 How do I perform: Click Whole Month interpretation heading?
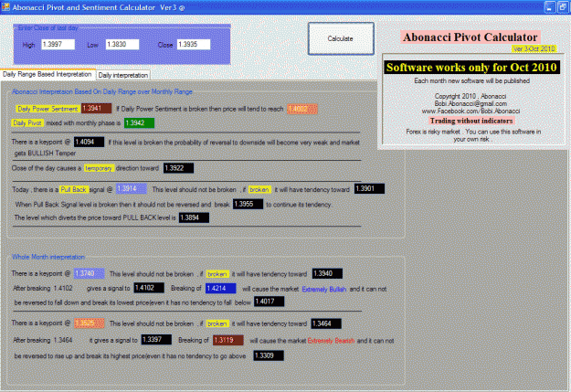pos(48,257)
